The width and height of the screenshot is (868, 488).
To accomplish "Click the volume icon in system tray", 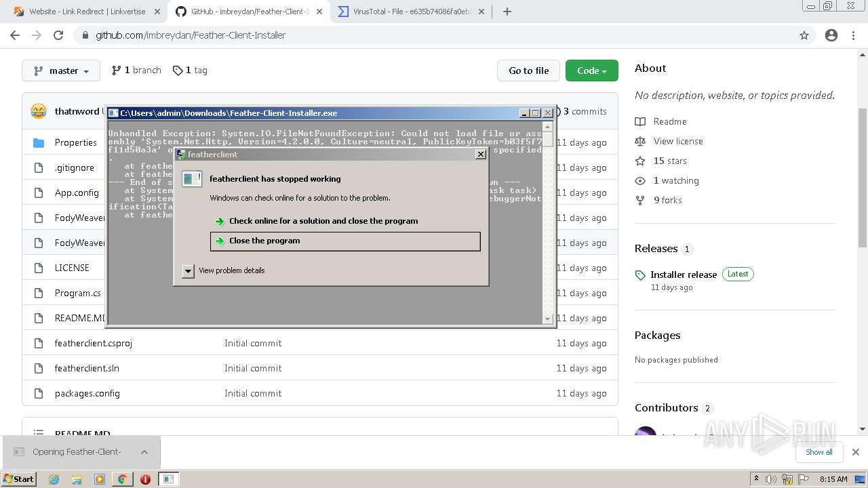I will click(x=772, y=479).
